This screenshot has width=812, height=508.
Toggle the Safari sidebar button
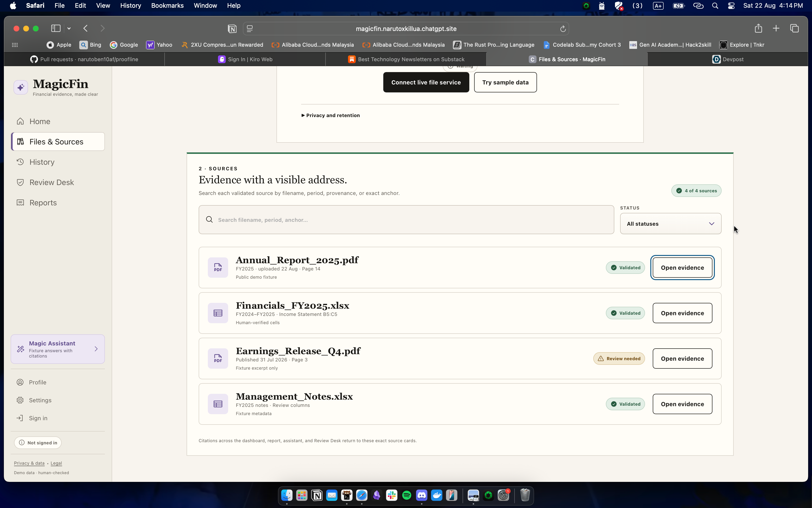pyautogui.click(x=56, y=28)
